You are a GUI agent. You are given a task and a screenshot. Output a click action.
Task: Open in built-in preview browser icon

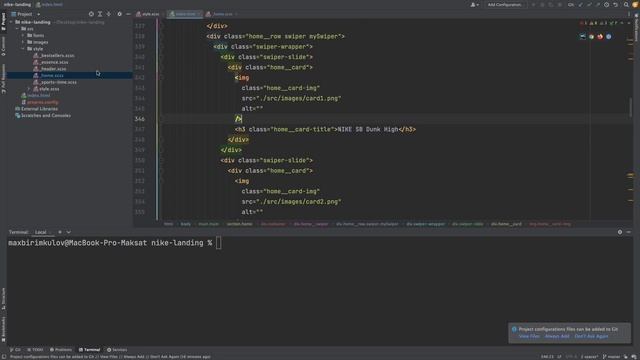pos(582,36)
